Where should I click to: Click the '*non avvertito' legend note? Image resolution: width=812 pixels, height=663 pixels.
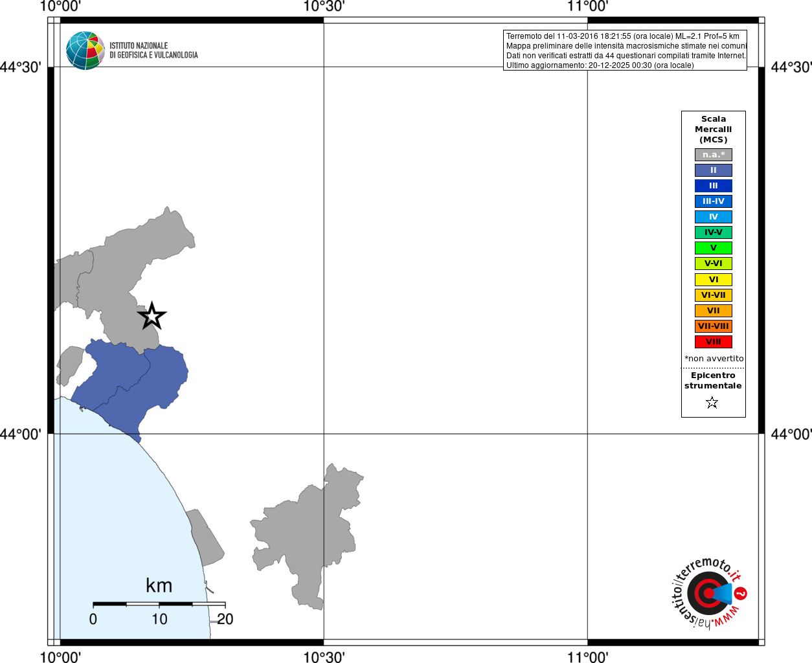pyautogui.click(x=714, y=359)
